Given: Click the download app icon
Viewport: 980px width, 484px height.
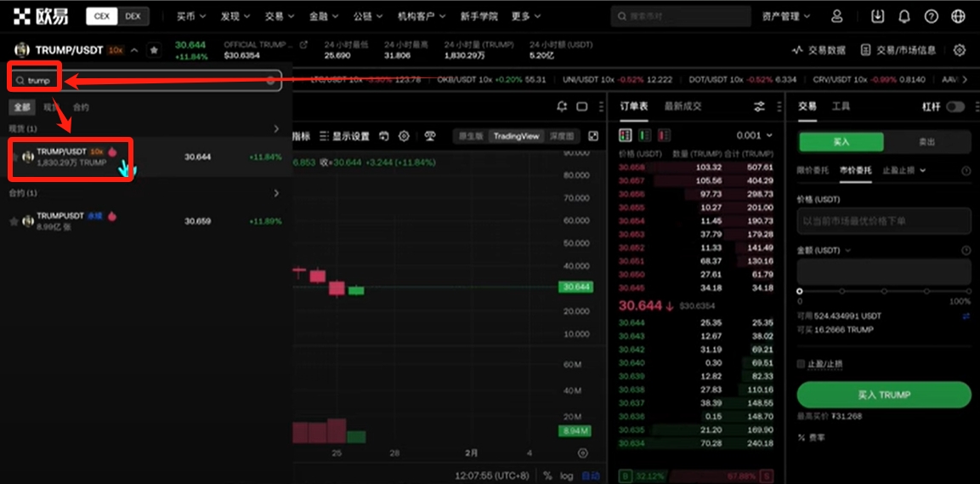Looking at the screenshot, I should click(877, 16).
